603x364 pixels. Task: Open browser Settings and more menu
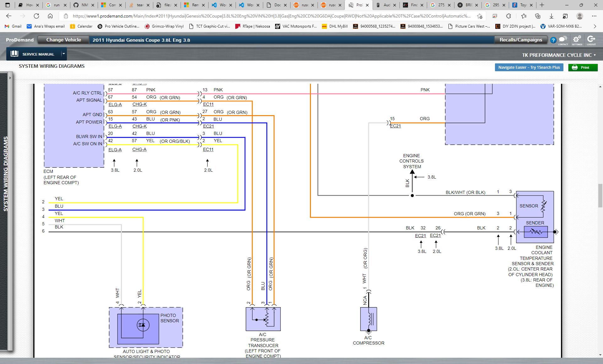pyautogui.click(x=594, y=16)
